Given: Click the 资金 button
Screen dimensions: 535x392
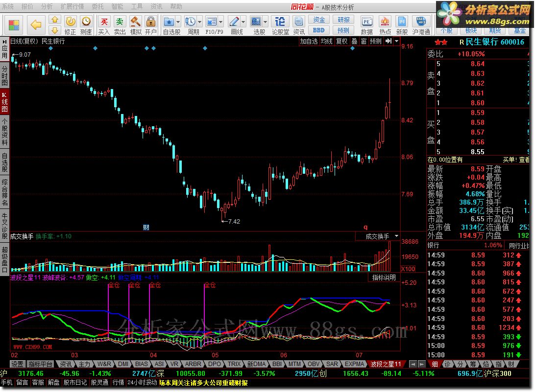Looking at the screenshot, I should pyautogui.click(x=319, y=20).
